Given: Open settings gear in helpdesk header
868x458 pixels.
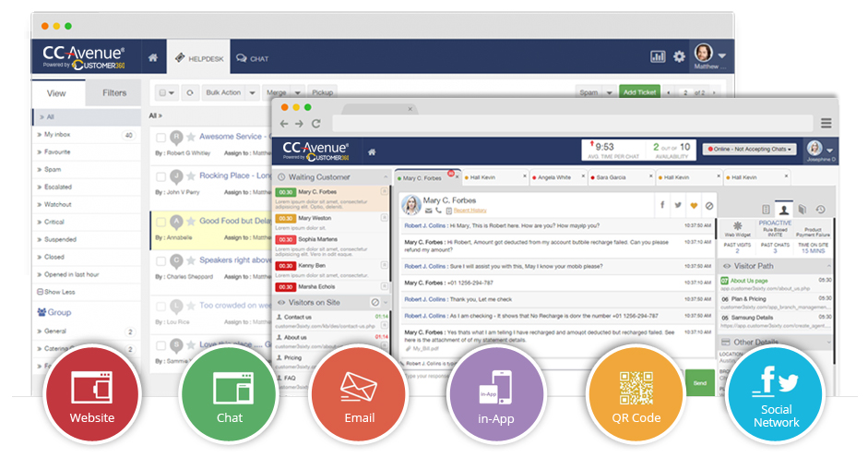Looking at the screenshot, I should (679, 56).
